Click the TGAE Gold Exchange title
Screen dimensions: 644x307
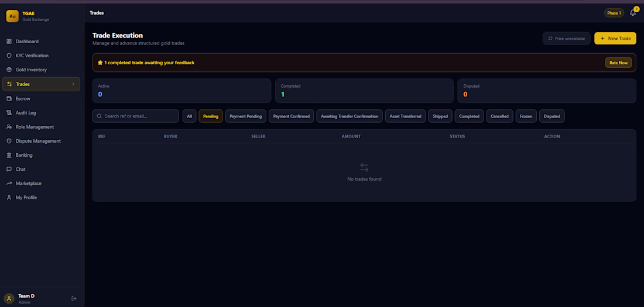click(x=36, y=16)
